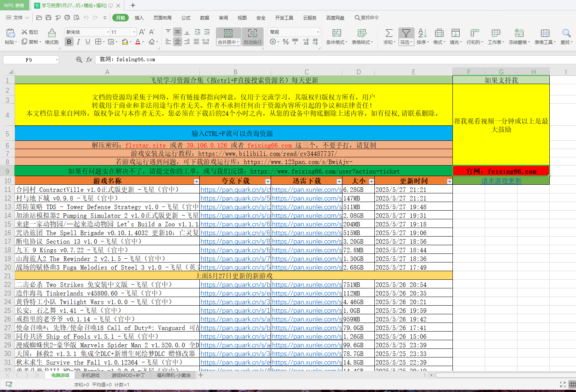Open filter dropdown for 夸克下载 column
Viewport: 576px width, 392px height.
(267, 181)
